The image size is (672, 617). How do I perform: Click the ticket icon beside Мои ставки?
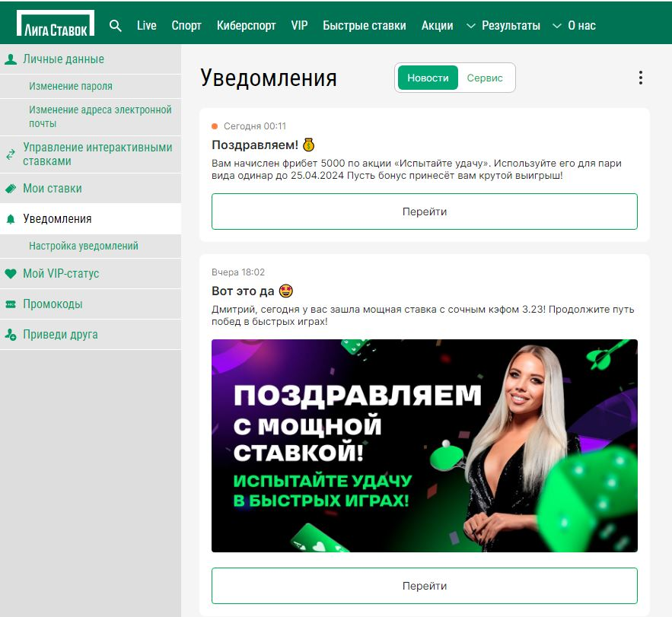click(11, 189)
